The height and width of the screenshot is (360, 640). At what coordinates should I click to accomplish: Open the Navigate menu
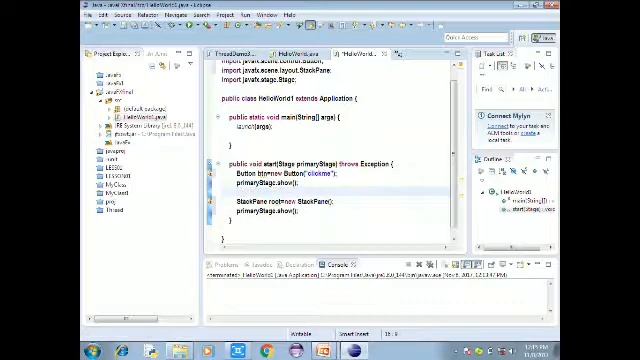point(176,15)
